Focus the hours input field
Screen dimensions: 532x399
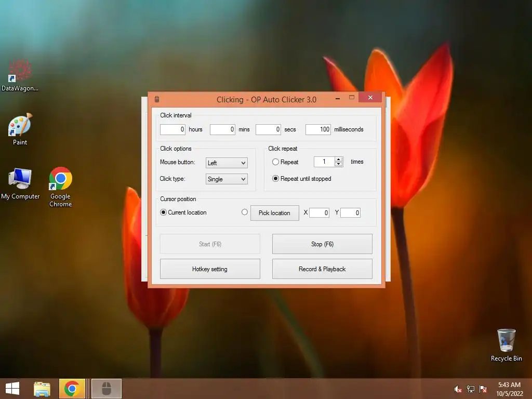point(172,129)
